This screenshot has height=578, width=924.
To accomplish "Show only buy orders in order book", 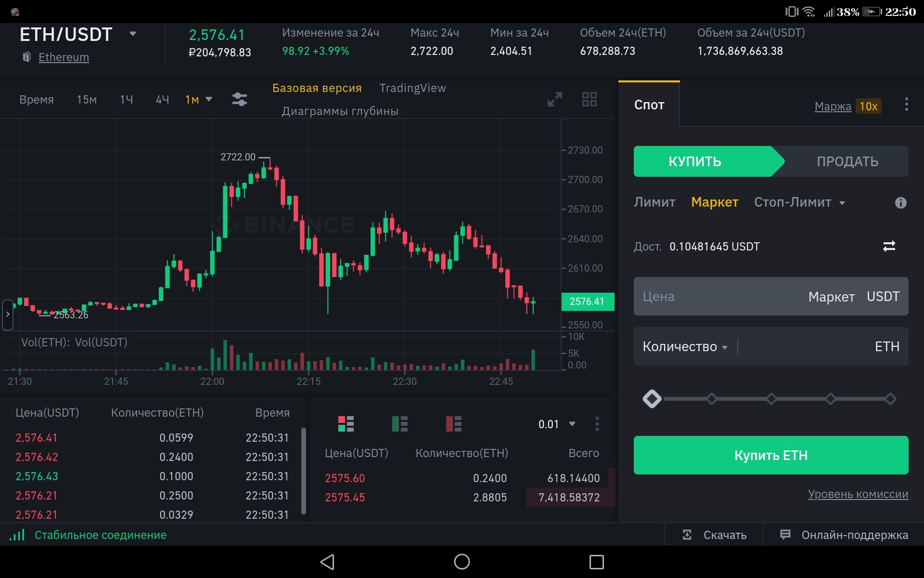I will 399,424.
